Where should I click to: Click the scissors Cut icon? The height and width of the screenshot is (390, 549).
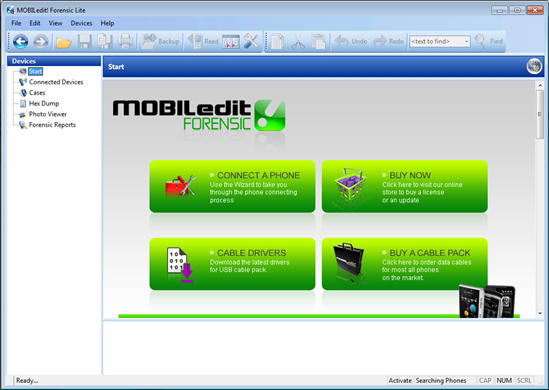click(x=298, y=42)
